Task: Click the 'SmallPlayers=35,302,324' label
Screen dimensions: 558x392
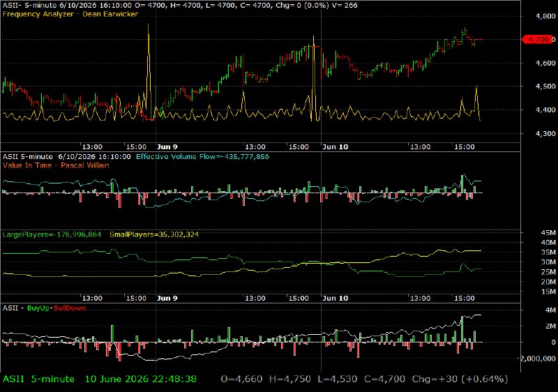Action: click(x=154, y=234)
